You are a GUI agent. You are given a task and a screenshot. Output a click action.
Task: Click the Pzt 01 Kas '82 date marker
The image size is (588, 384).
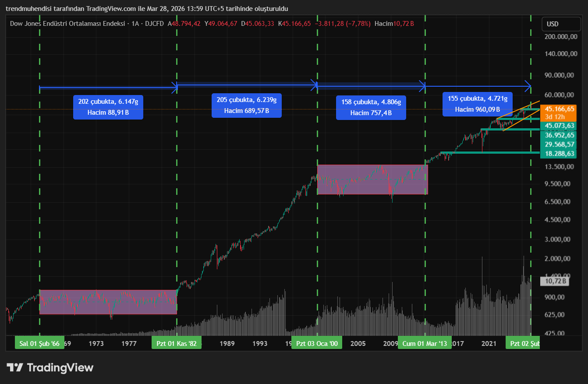pos(177,343)
